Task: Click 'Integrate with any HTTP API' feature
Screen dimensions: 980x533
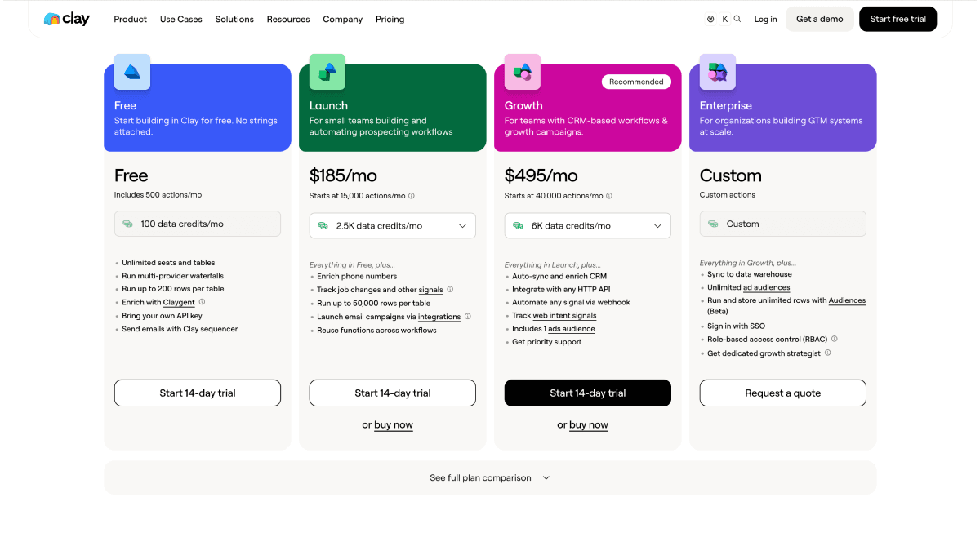Action: pyautogui.click(x=561, y=289)
